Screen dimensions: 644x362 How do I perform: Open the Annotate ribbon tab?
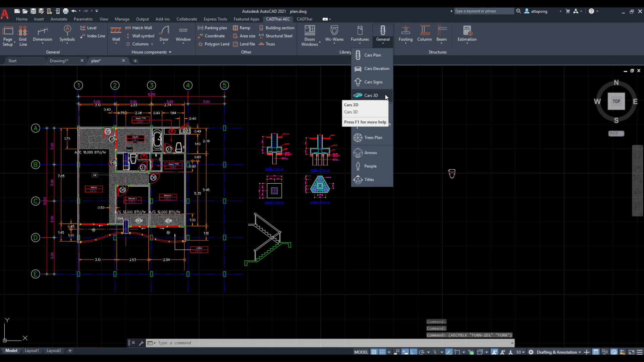click(59, 19)
